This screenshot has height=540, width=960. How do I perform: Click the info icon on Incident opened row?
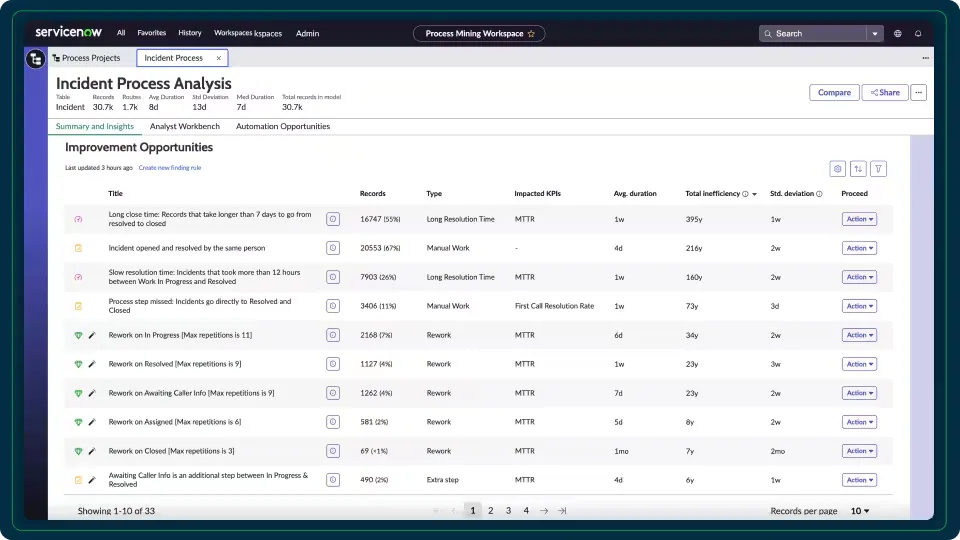[x=333, y=248]
